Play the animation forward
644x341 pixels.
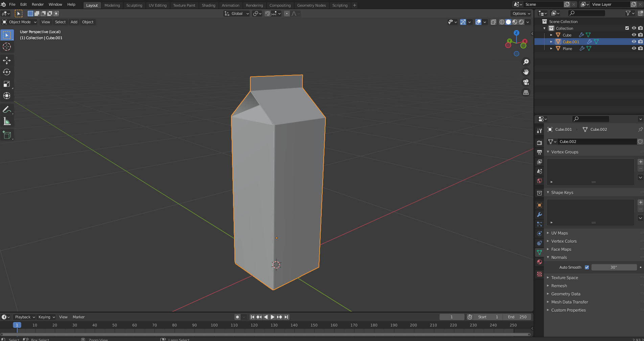point(273,317)
